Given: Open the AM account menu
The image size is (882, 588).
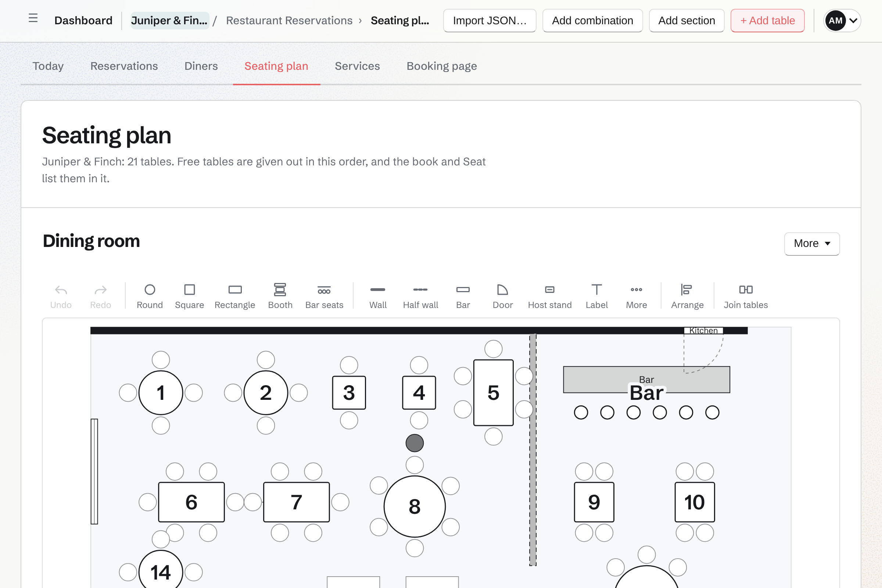Looking at the screenshot, I should pos(842,21).
